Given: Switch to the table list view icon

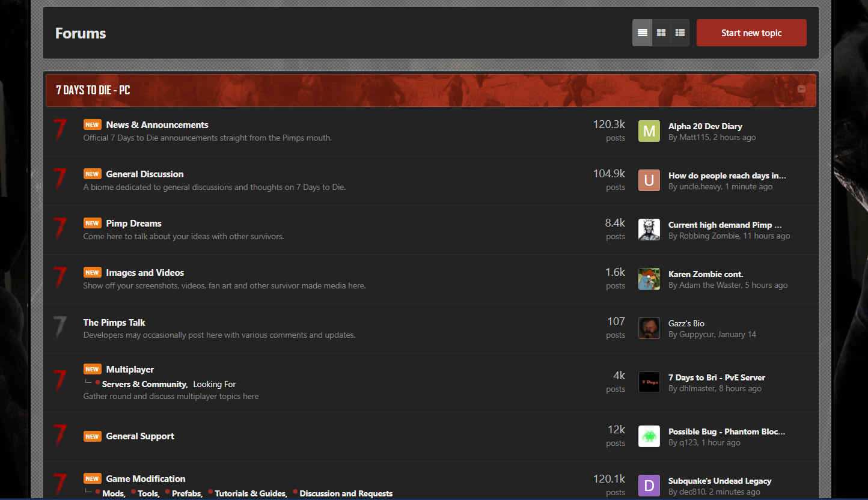Looking at the screenshot, I should coord(642,32).
